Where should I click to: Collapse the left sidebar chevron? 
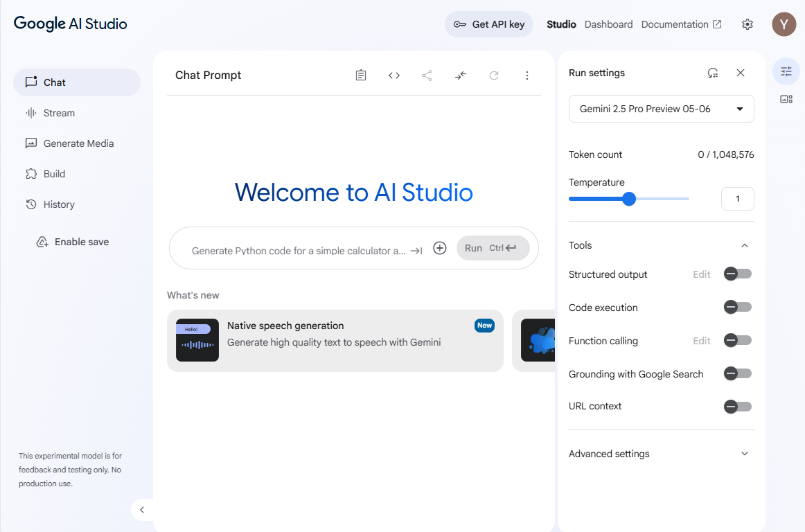coord(142,510)
